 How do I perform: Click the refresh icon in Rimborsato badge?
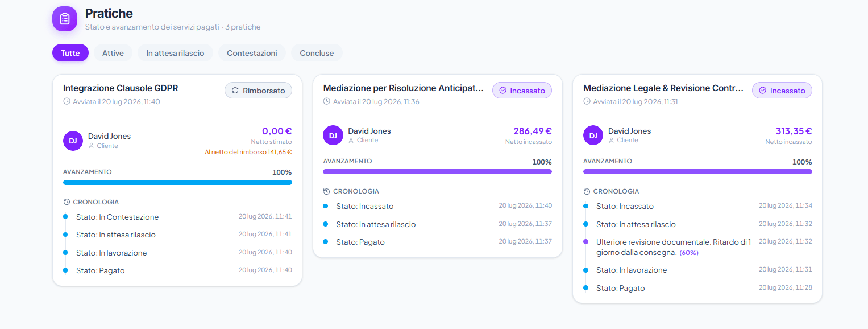(x=235, y=91)
